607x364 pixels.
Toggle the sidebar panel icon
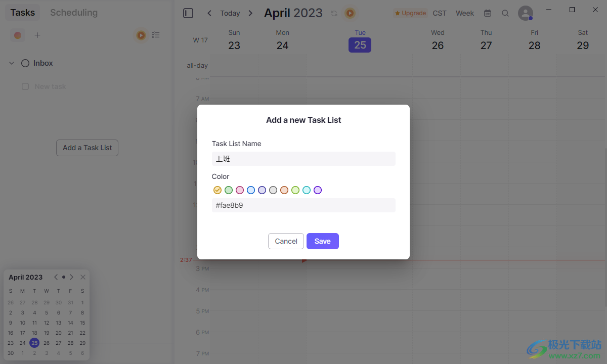pos(188,13)
